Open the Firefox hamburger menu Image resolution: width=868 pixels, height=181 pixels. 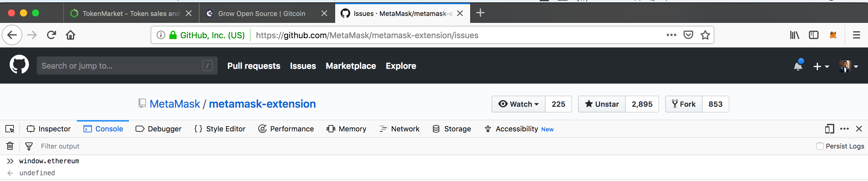857,35
